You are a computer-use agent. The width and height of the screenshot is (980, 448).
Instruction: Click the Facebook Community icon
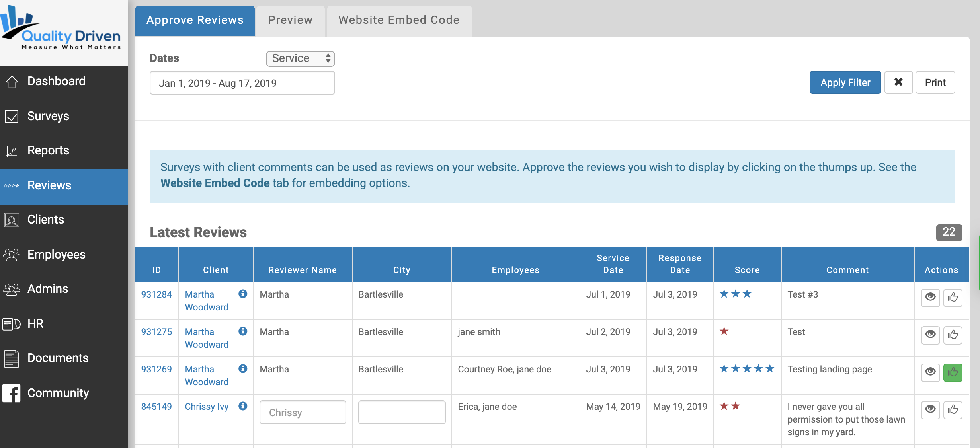[12, 393]
